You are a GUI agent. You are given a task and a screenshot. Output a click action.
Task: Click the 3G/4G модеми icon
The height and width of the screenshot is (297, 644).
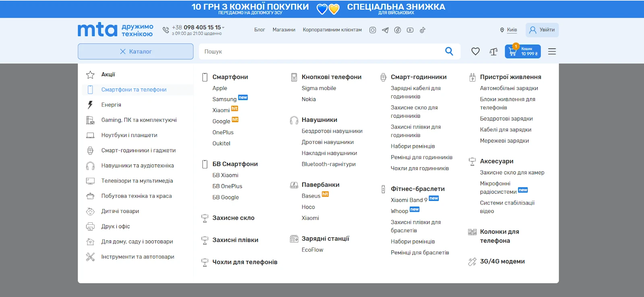(473, 262)
